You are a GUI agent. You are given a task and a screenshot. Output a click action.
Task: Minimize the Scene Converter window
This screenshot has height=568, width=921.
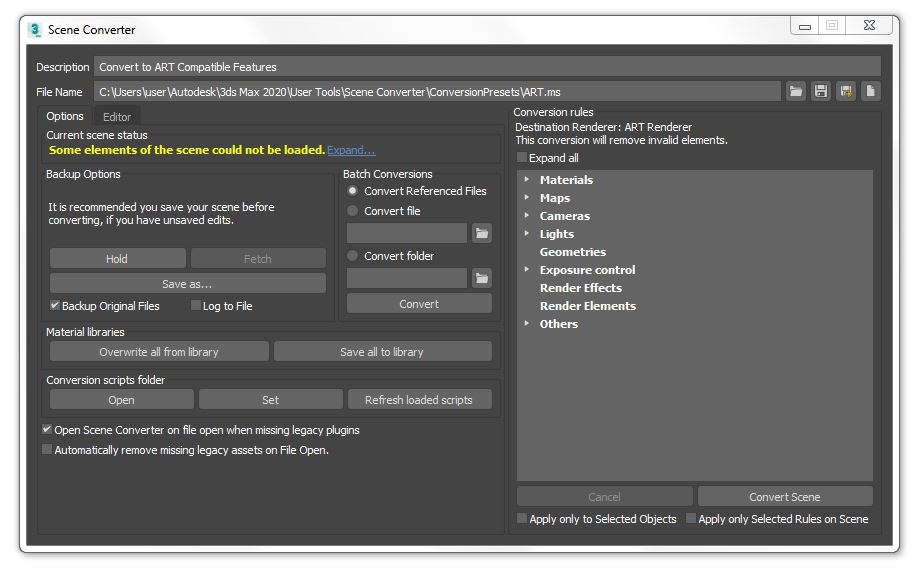click(x=805, y=26)
